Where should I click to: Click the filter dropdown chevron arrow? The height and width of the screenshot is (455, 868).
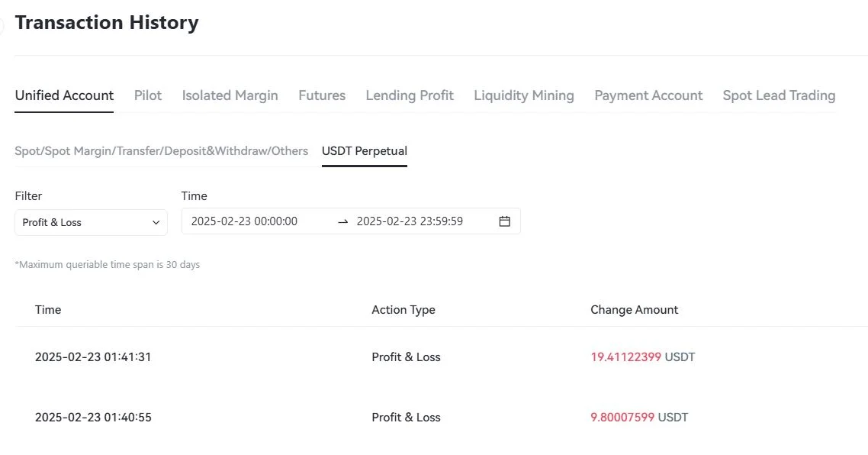pos(156,222)
